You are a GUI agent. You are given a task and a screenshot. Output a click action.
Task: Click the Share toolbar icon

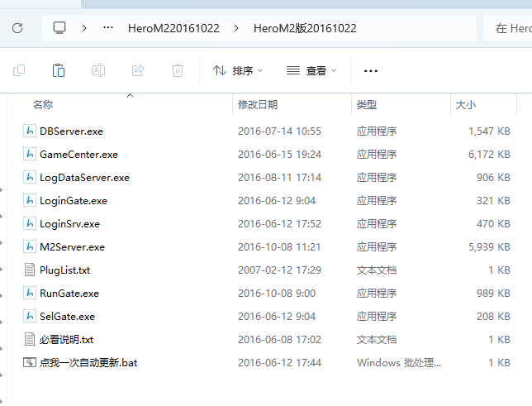138,70
